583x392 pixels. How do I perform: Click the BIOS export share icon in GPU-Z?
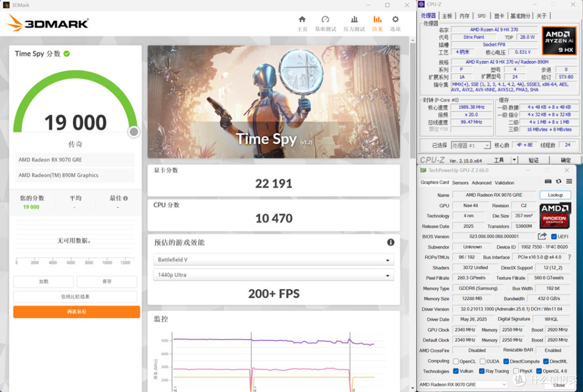(542, 236)
